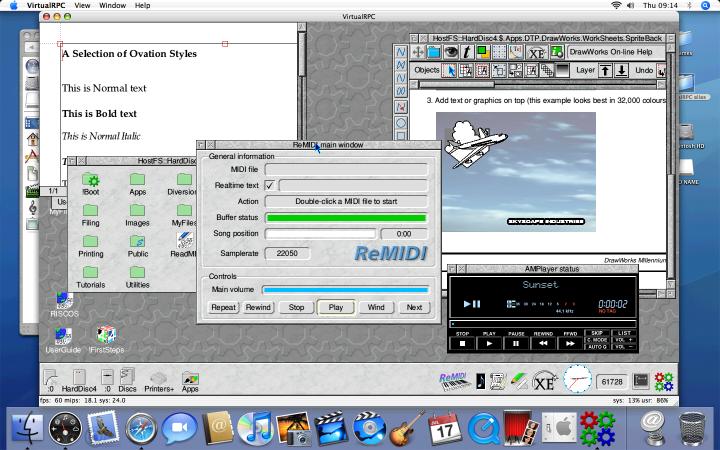720x450 pixels.
Task: Click the ReMIDI Main volume slider
Action: point(345,290)
